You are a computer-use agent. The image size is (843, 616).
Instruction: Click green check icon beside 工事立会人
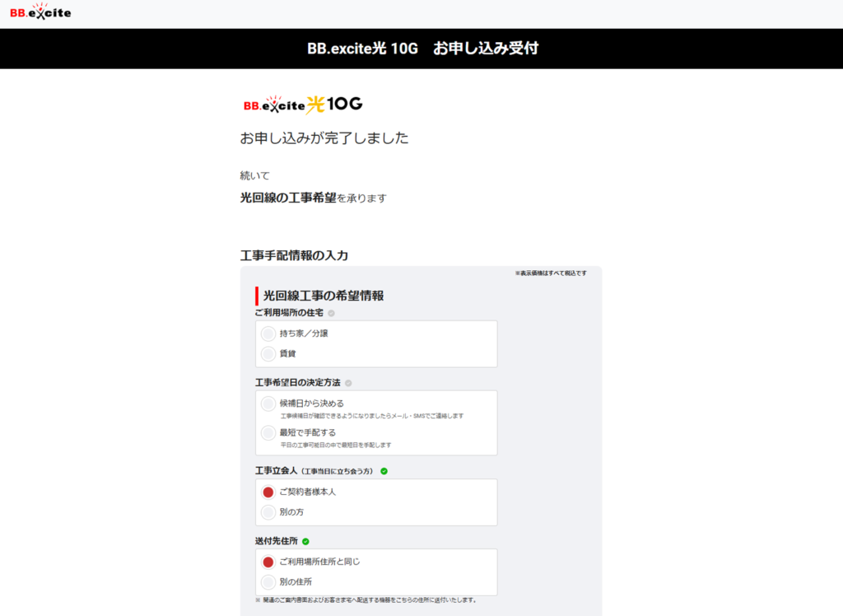(384, 471)
